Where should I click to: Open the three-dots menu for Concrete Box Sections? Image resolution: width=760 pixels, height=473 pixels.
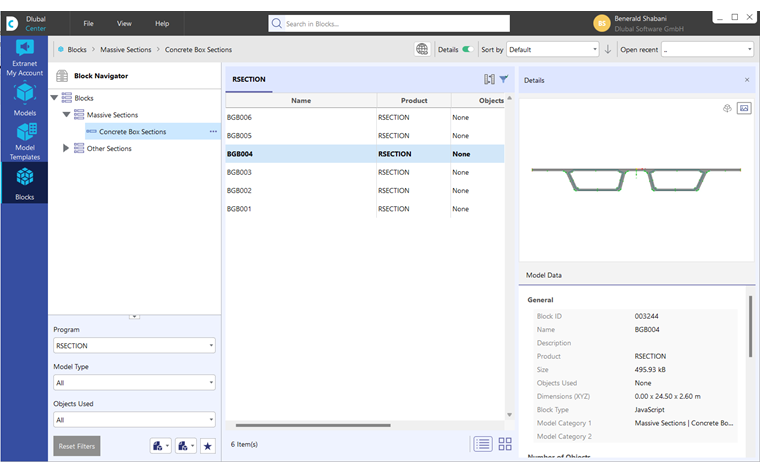(x=213, y=131)
